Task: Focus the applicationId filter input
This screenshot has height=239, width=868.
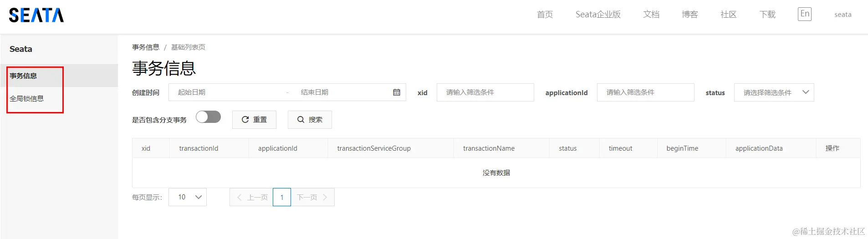Action: click(646, 92)
